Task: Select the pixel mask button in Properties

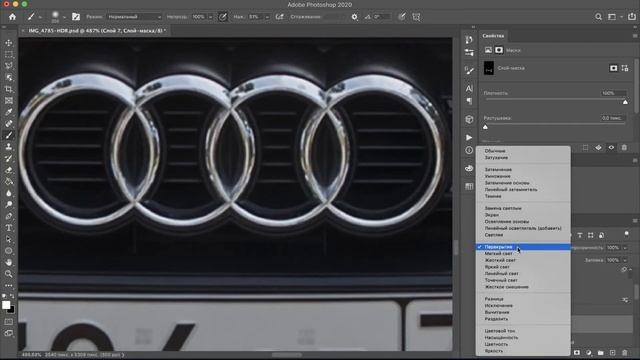Action: tap(613, 68)
